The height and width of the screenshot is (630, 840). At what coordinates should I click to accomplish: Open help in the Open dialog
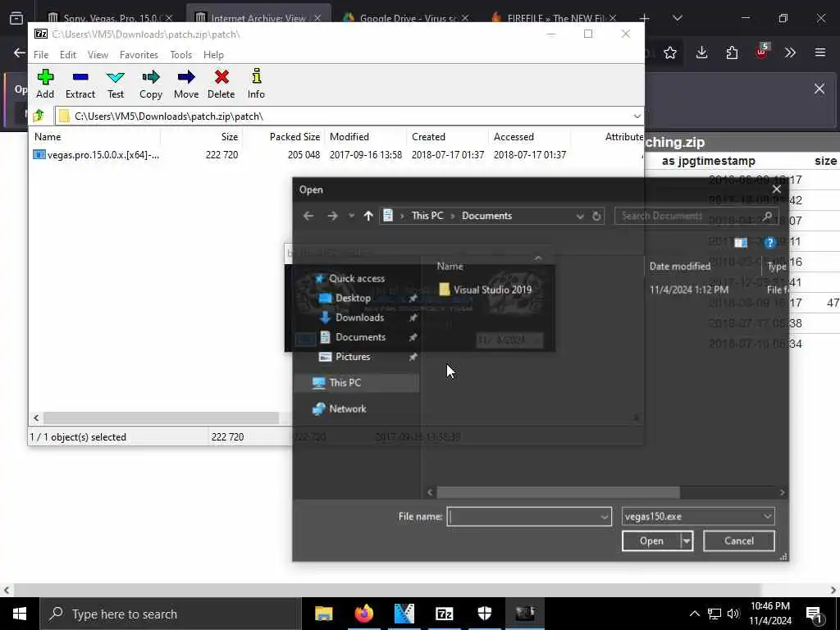(769, 243)
